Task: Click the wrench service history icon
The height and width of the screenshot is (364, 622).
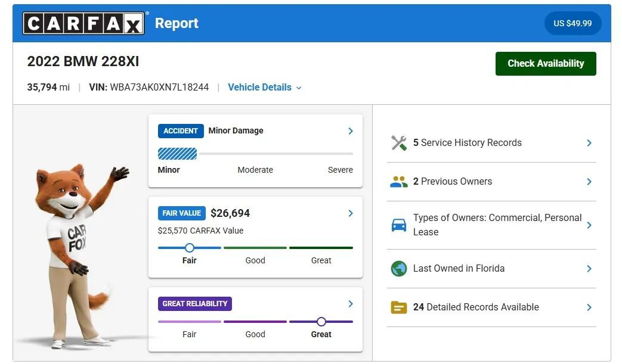Action: (399, 143)
